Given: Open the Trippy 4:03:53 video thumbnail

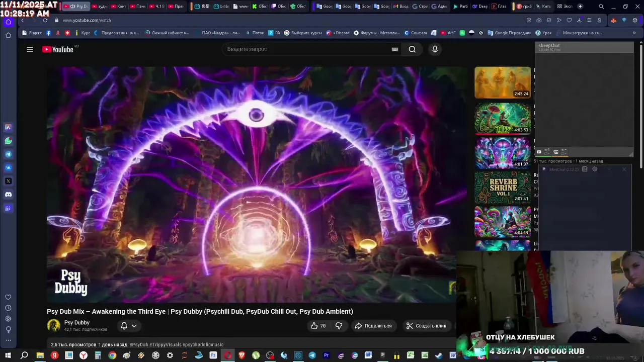Looking at the screenshot, I should click(503, 118).
